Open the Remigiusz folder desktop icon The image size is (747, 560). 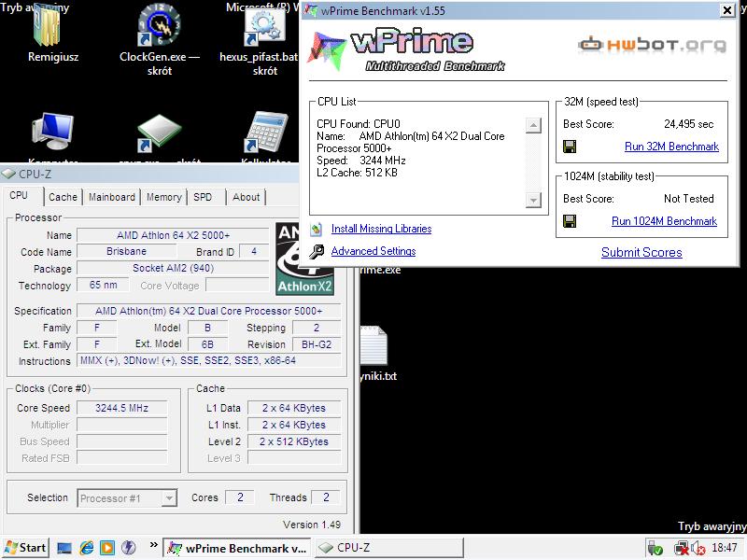(48, 26)
